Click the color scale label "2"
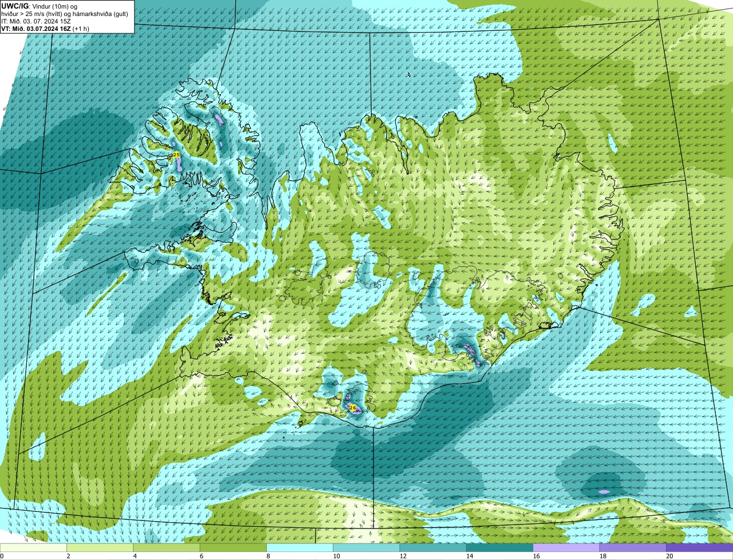733x560 pixels. (68, 556)
